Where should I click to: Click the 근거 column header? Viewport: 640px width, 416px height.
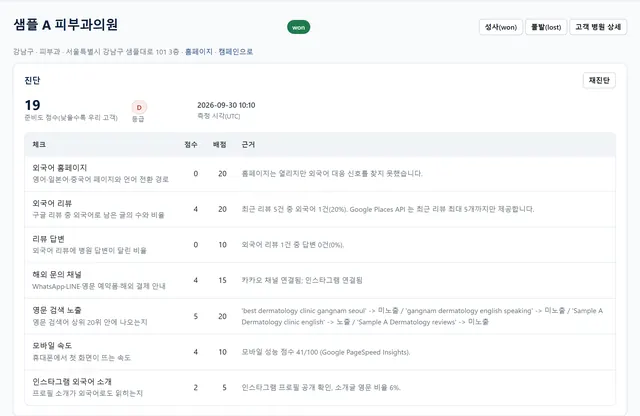click(248, 145)
